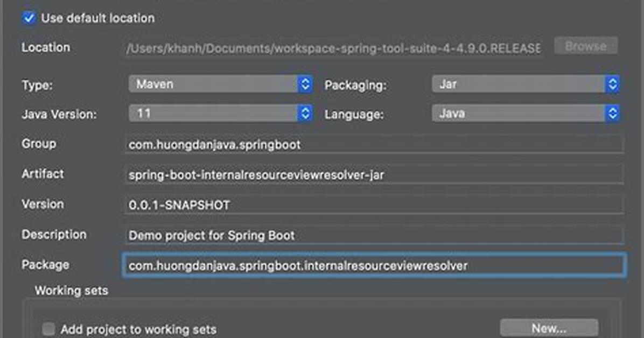This screenshot has width=644, height=338.
Task: Open the Java Version dropdown showing 11
Action: point(221,114)
